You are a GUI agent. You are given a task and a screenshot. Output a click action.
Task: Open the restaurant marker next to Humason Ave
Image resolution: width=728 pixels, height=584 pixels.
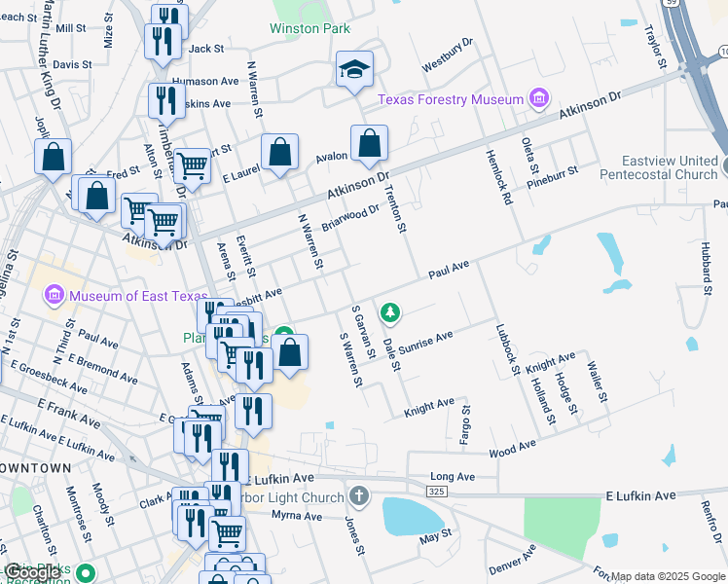[x=166, y=101]
